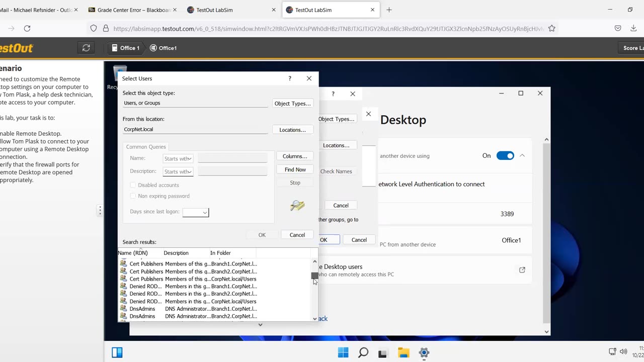Click the search results scroll up arrow

click(x=315, y=261)
